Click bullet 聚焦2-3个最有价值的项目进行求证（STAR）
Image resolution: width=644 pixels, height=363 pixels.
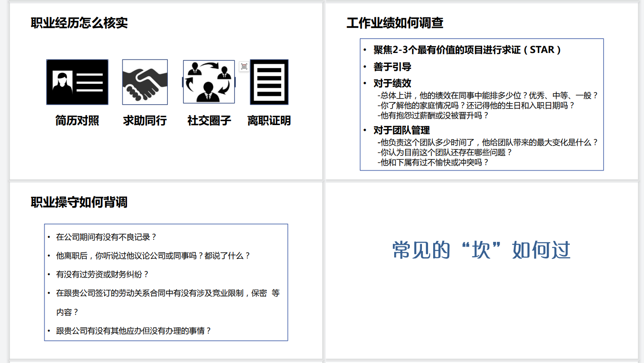467,50
